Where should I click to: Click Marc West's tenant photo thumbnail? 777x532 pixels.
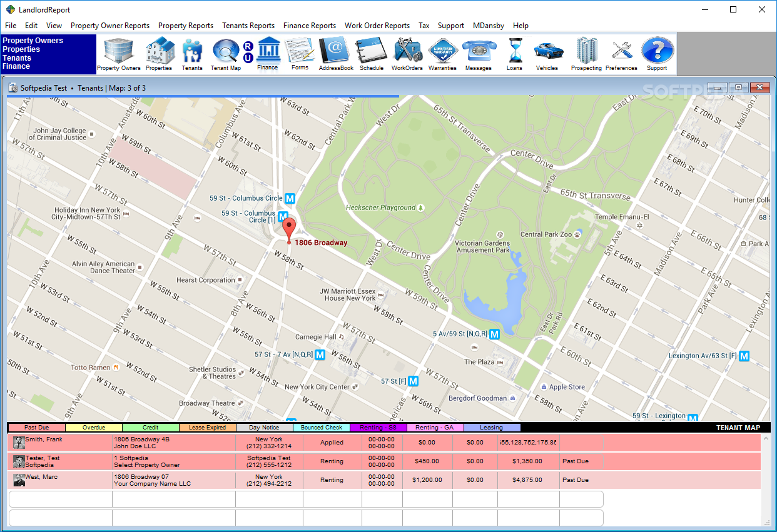click(19, 480)
